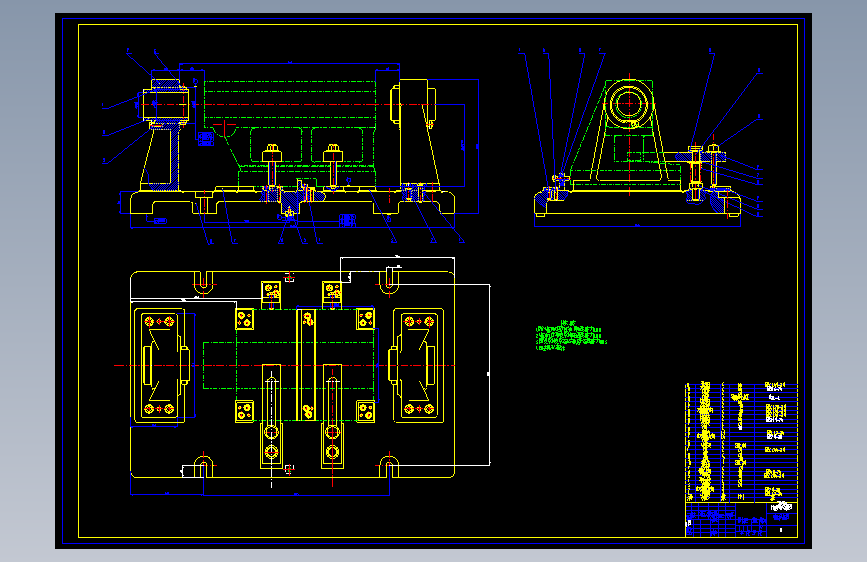The image size is (867, 562).
Task: Select the plan view of the base plate
Action: (x=302, y=374)
